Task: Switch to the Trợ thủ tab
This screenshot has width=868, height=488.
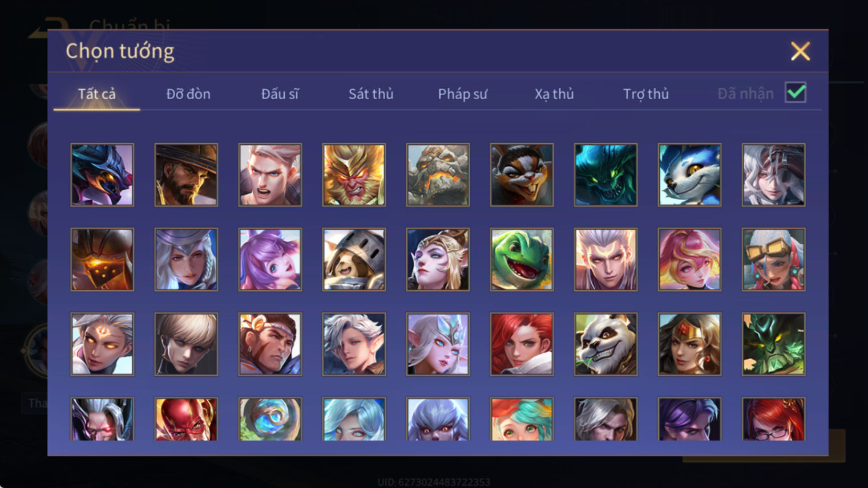Action: click(x=645, y=94)
